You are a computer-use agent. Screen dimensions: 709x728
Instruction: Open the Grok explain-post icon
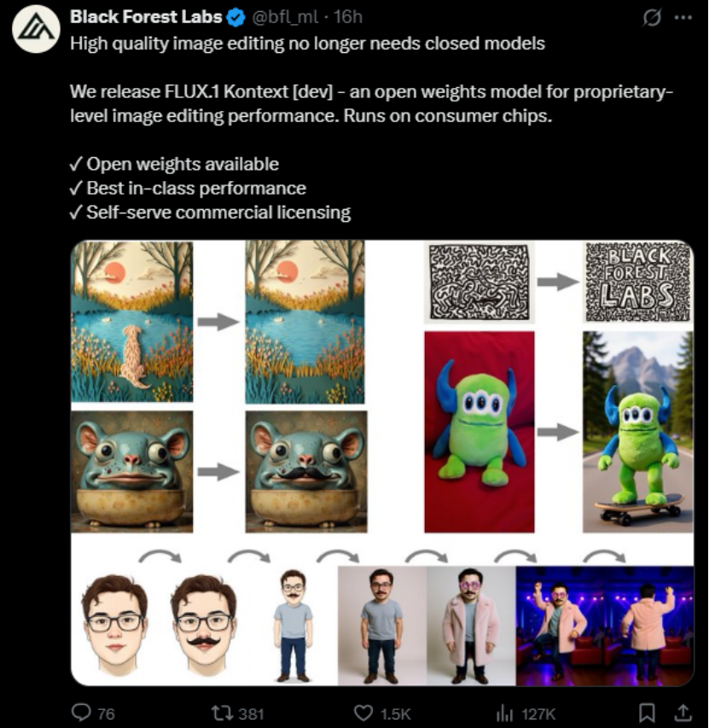tap(652, 18)
